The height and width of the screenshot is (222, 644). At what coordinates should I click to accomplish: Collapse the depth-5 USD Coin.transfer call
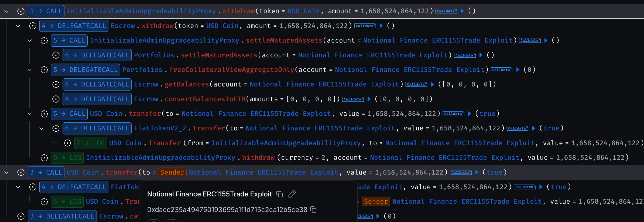tap(30, 114)
